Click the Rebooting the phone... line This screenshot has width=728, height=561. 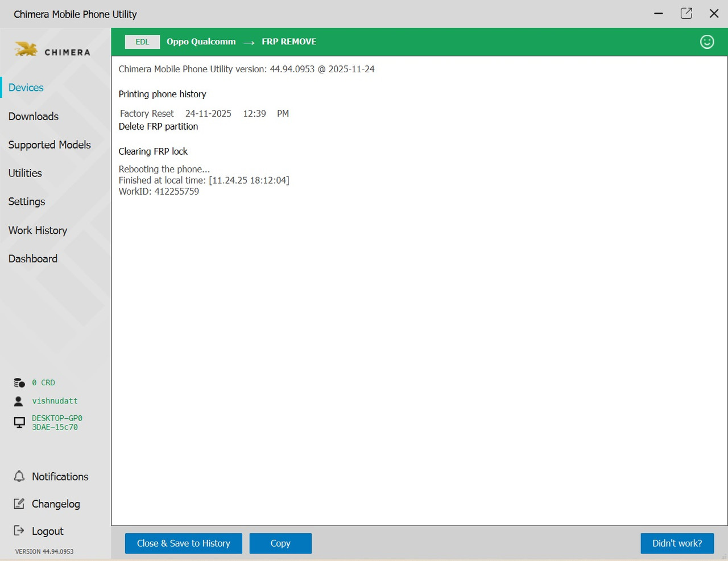tap(164, 169)
